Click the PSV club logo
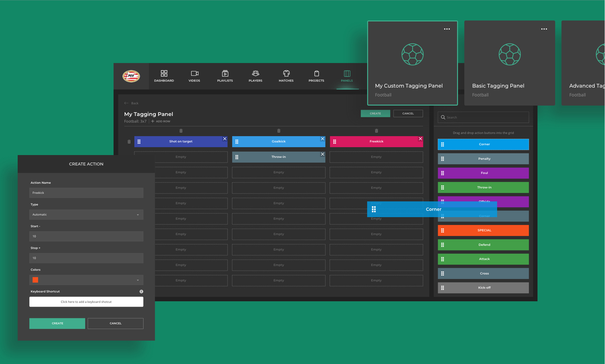 coord(131,76)
